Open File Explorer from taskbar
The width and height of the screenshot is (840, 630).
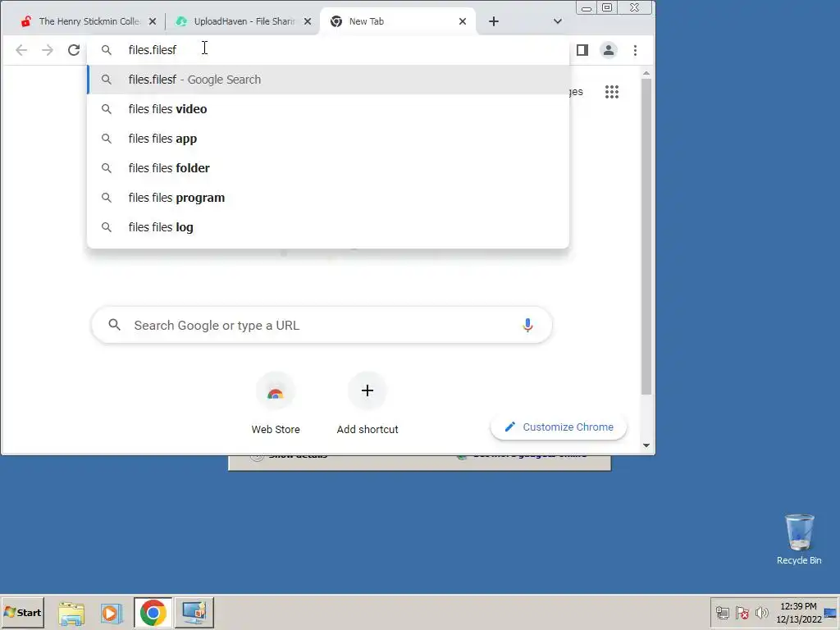point(71,613)
